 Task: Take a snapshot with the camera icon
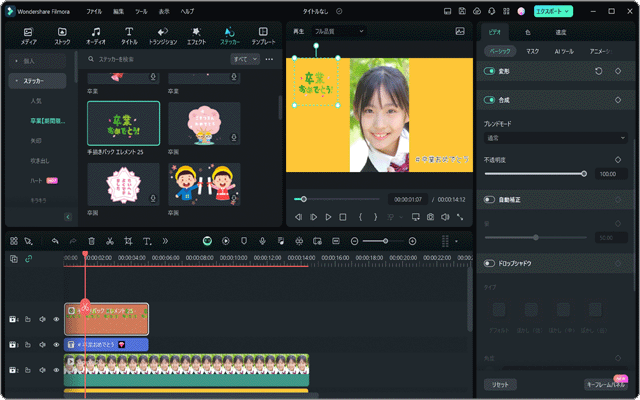[429, 216]
